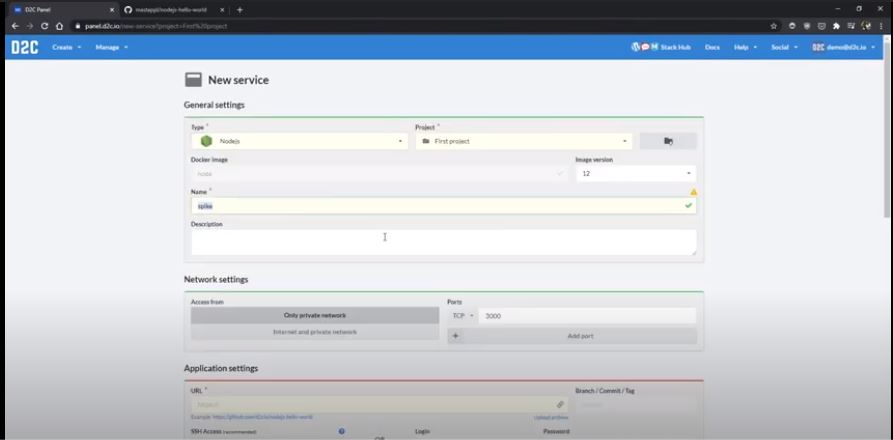Click the address bar with the panel.d2c.io URL
The image size is (893, 440).
pos(421,26)
